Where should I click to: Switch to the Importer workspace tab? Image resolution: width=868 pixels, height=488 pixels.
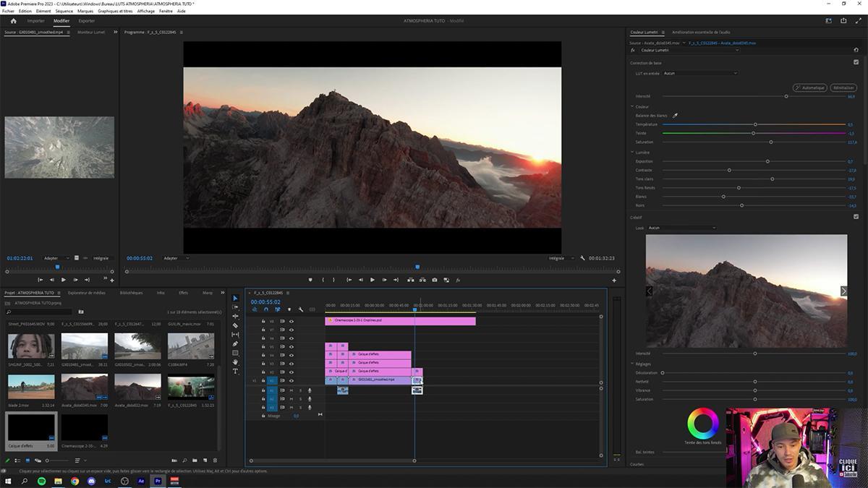pyautogui.click(x=36, y=21)
